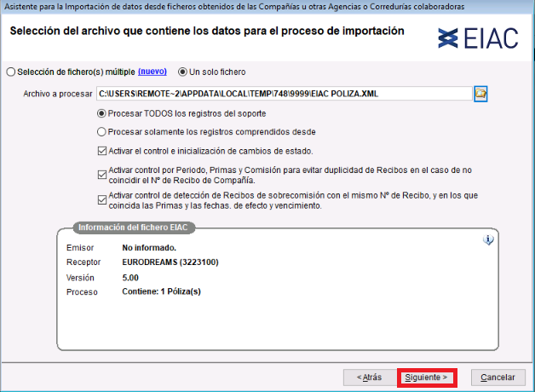Select the 'EURODREAMS (3223100)' receptor text
The height and width of the screenshot is (392, 535).
tap(170, 262)
